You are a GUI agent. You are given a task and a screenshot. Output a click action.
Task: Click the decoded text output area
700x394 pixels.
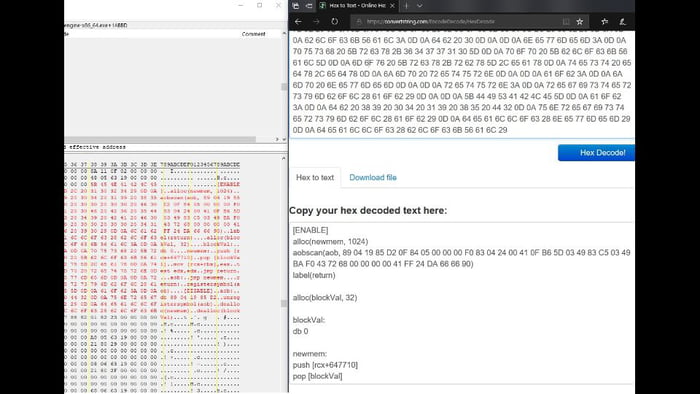(x=461, y=303)
